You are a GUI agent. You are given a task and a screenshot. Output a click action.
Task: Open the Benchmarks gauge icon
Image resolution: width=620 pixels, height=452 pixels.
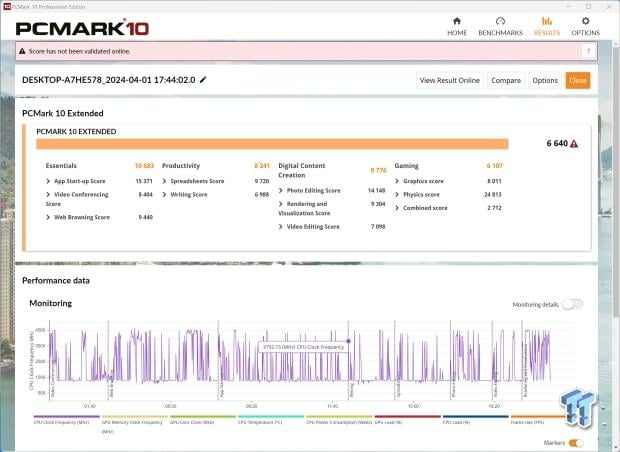[500, 21]
